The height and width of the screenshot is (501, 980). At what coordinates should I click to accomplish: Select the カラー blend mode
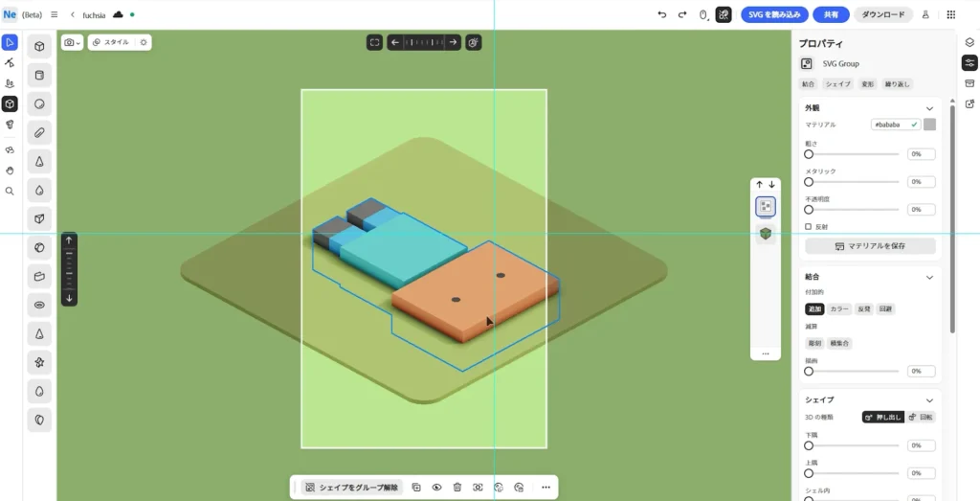tap(839, 309)
